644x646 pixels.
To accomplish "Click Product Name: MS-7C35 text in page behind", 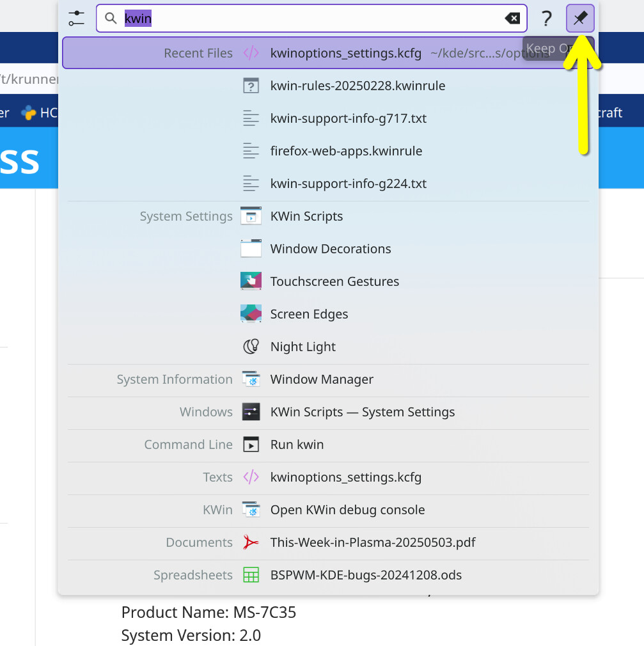I will point(208,612).
